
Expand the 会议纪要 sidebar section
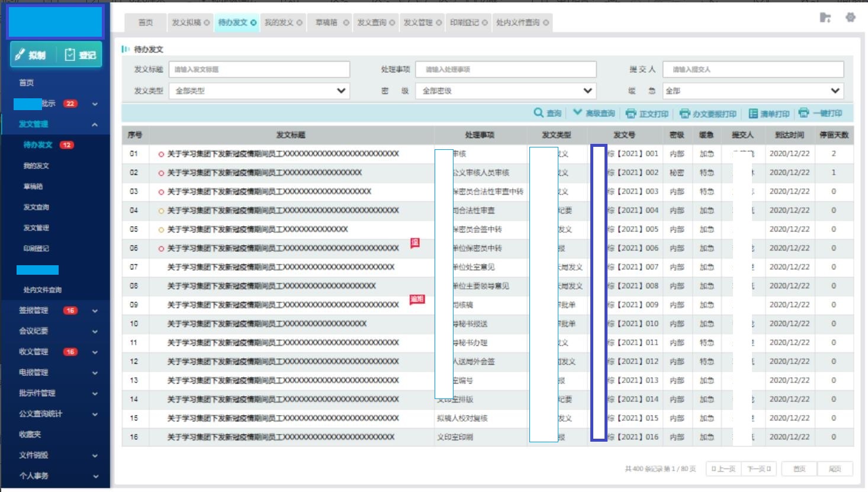(95, 332)
